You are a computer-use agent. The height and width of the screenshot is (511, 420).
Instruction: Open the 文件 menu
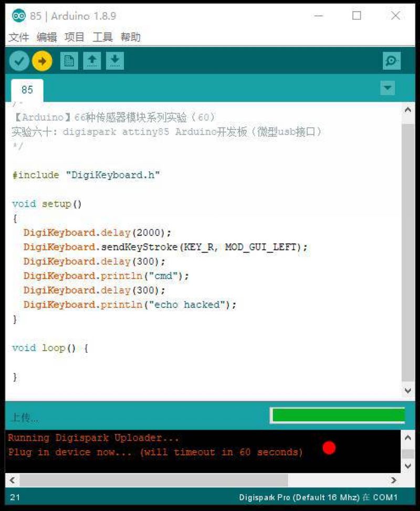(18, 37)
